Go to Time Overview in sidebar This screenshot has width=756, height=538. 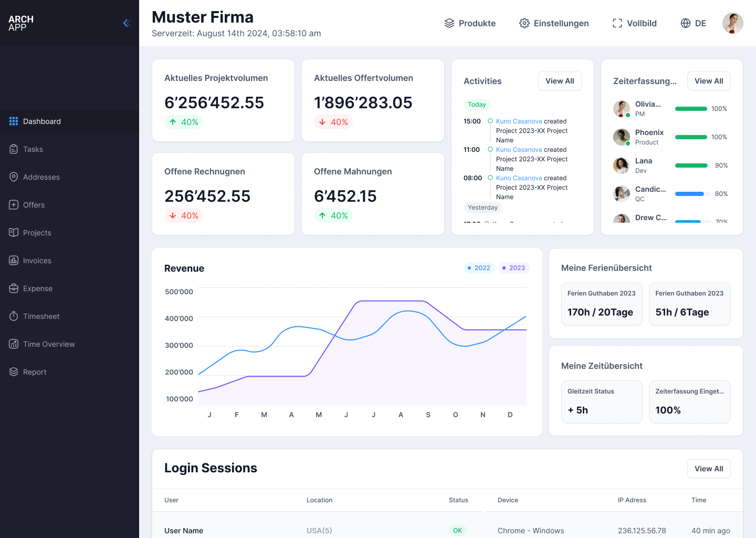[x=49, y=344]
